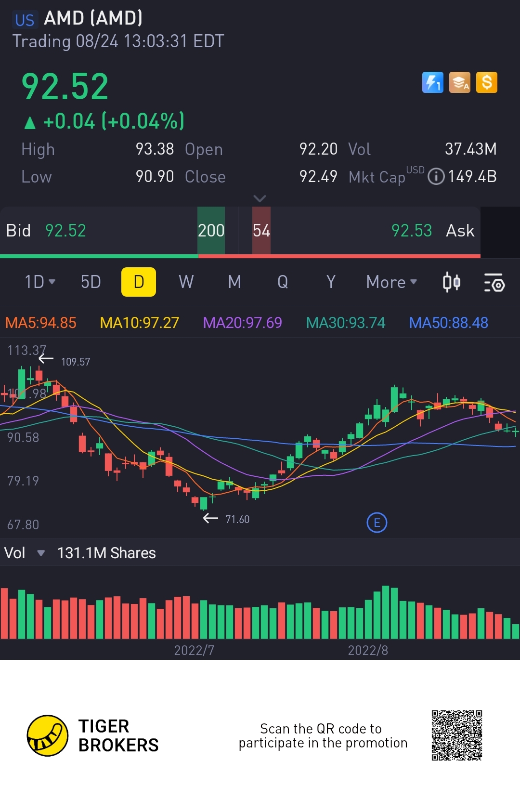Tap the ask size 54
The image size is (520, 812).
(261, 231)
